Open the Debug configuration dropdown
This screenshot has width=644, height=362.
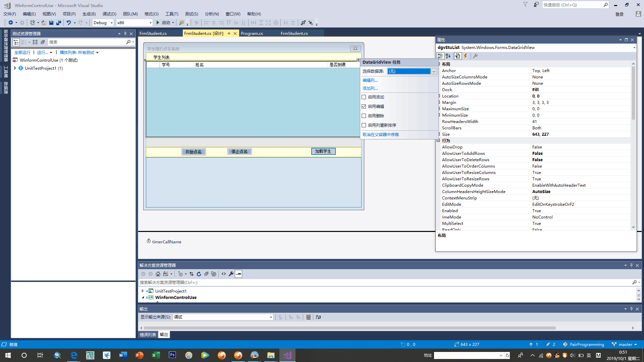(111, 23)
